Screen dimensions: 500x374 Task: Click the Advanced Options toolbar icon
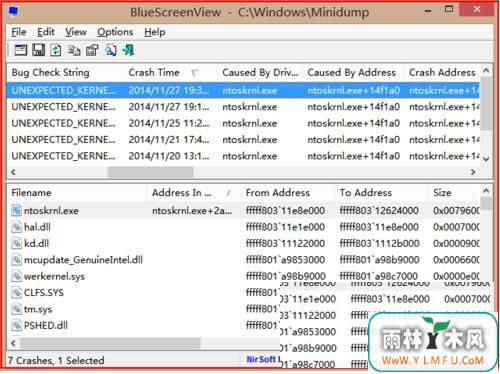[21, 50]
